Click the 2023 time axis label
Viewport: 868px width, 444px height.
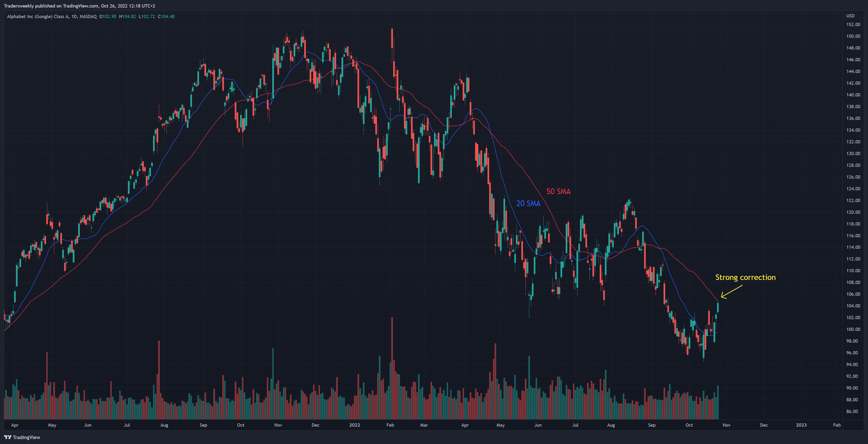(801, 425)
